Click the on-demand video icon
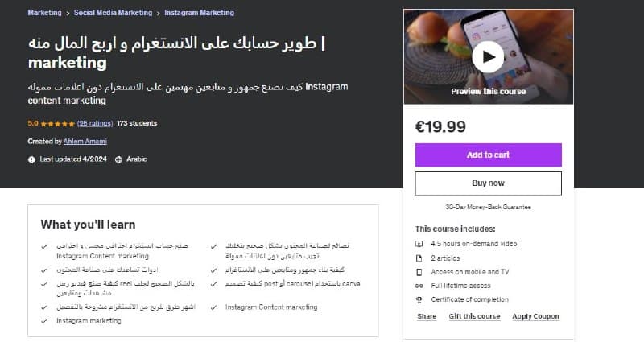Viewport: 644px width, 342px height. click(419, 244)
